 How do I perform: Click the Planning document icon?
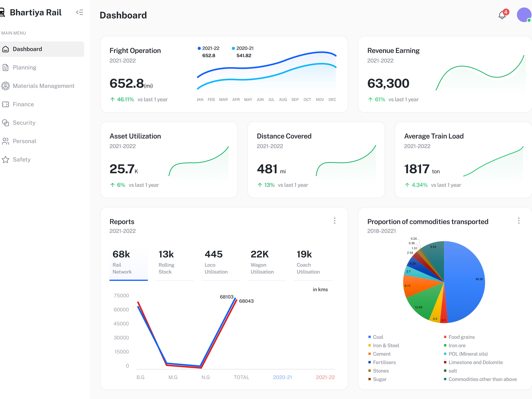5,68
